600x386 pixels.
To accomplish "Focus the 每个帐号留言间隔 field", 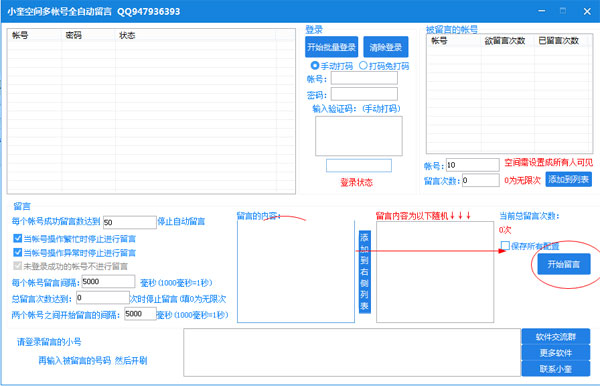I will [108, 282].
